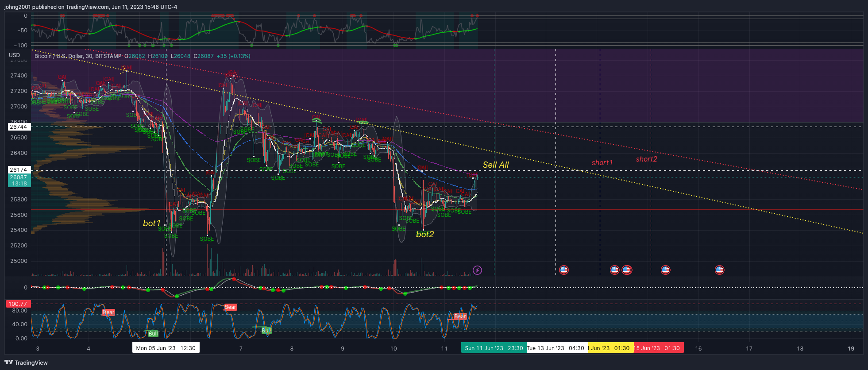This screenshot has width=868, height=370.
Task: Select the leftmost Bull signal label
Action: pos(153,334)
